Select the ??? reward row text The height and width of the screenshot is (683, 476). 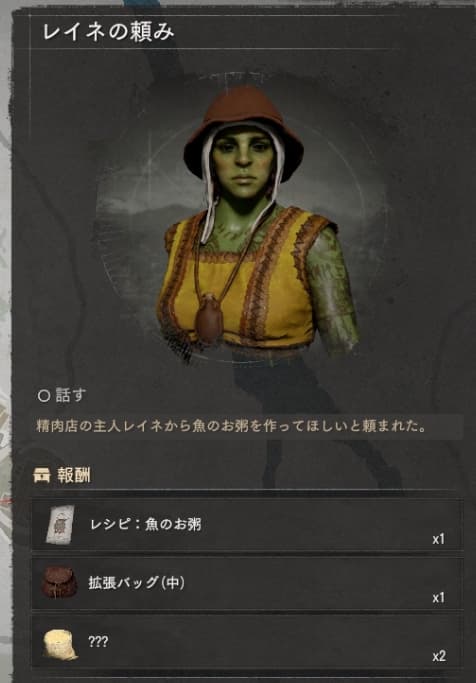98,642
